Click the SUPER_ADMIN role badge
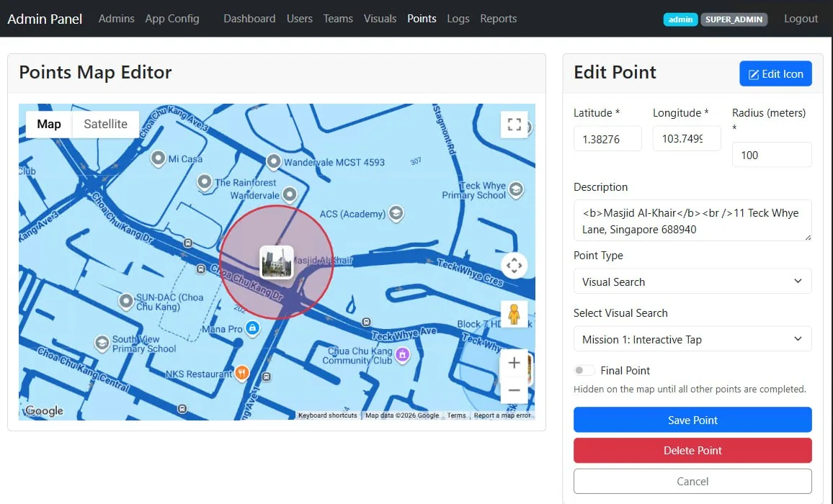This screenshot has width=833, height=504. click(734, 19)
